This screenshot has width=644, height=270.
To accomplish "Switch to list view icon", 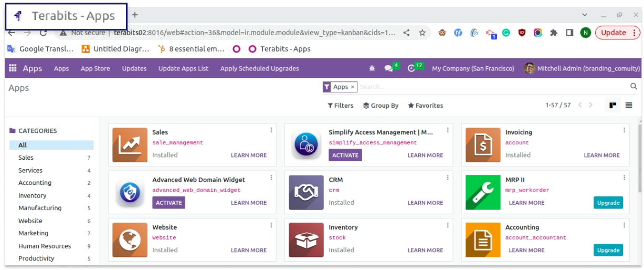I will [x=629, y=105].
